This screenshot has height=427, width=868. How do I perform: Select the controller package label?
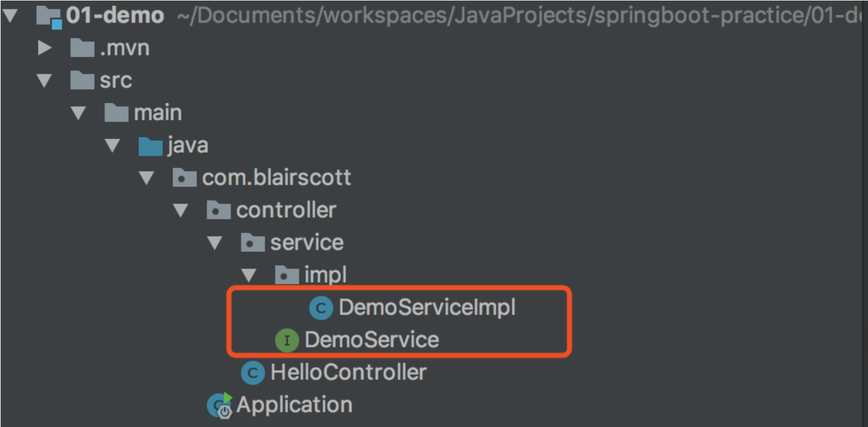click(286, 211)
